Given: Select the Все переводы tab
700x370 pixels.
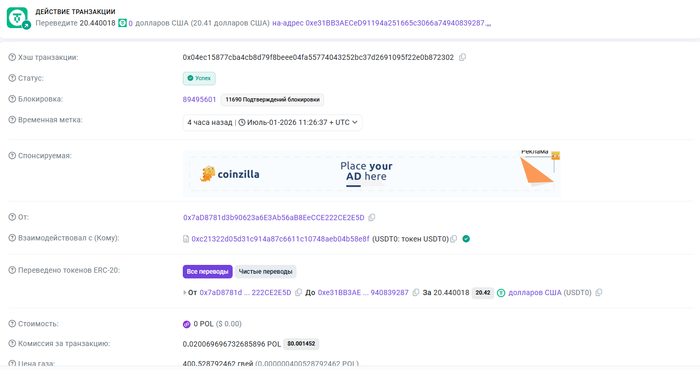Looking at the screenshot, I should (x=208, y=271).
